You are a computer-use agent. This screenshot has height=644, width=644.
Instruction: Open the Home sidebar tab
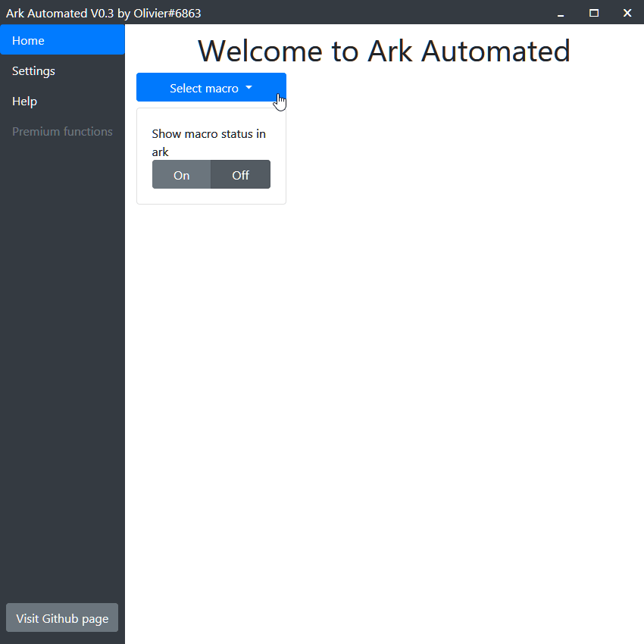tap(62, 40)
